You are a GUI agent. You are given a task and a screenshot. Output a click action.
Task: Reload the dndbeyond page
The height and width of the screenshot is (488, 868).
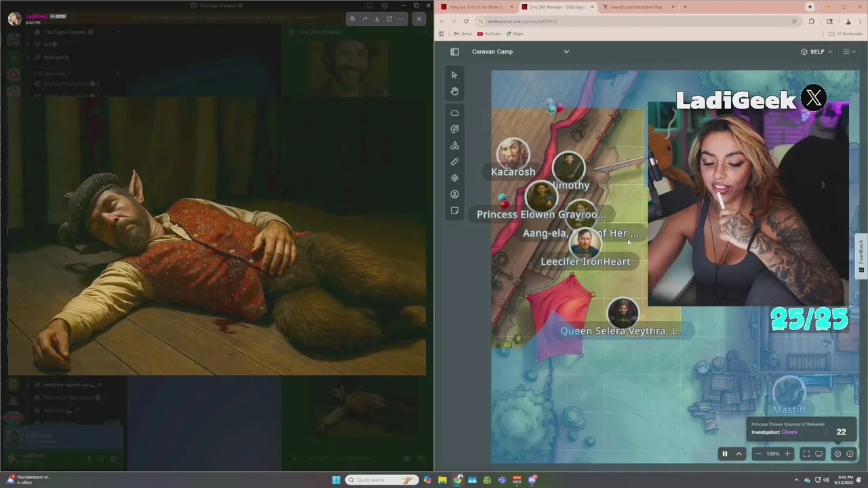tap(466, 21)
